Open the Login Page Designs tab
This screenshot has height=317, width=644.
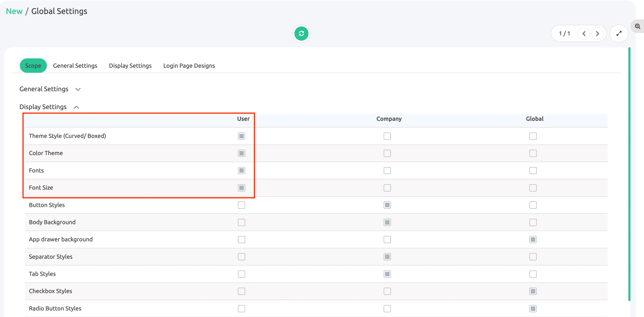click(x=189, y=66)
